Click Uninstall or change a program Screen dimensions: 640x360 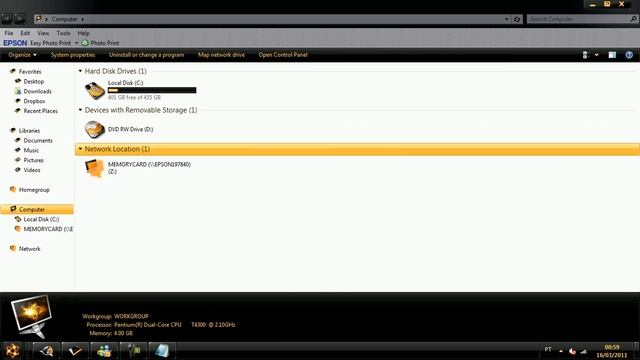point(147,55)
